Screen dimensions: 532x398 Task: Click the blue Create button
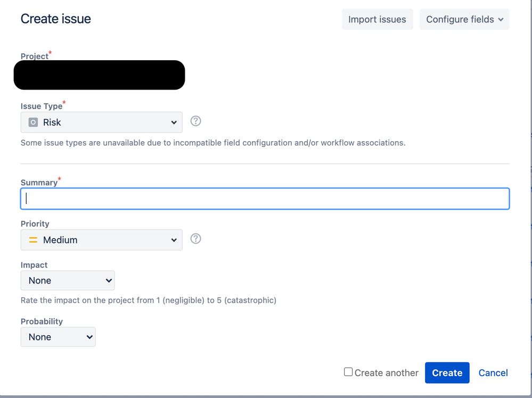pos(447,373)
